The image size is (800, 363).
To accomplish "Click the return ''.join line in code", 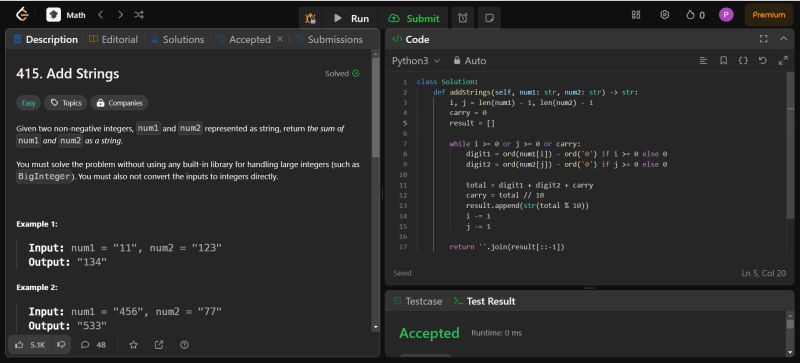I will tap(507, 247).
